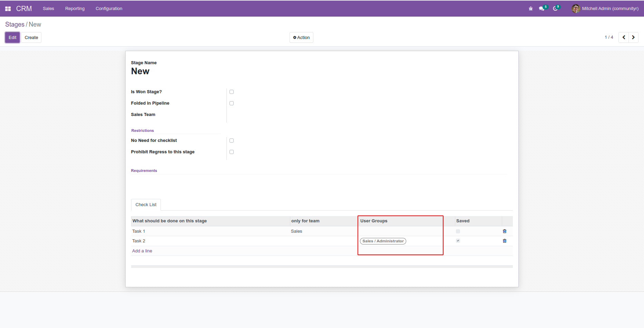Screen dimensions: 644x328
Task: Sort by What should be done column
Action: tap(211, 221)
